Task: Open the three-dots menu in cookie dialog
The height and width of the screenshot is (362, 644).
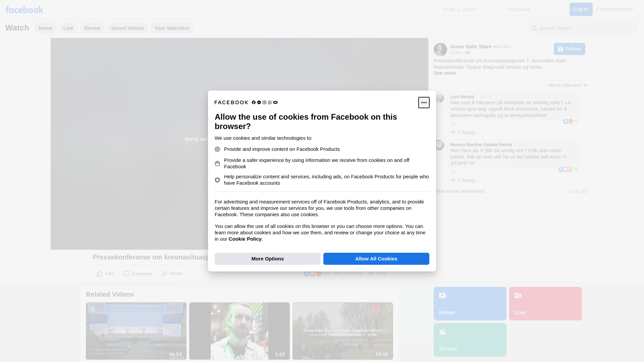Action: [424, 103]
